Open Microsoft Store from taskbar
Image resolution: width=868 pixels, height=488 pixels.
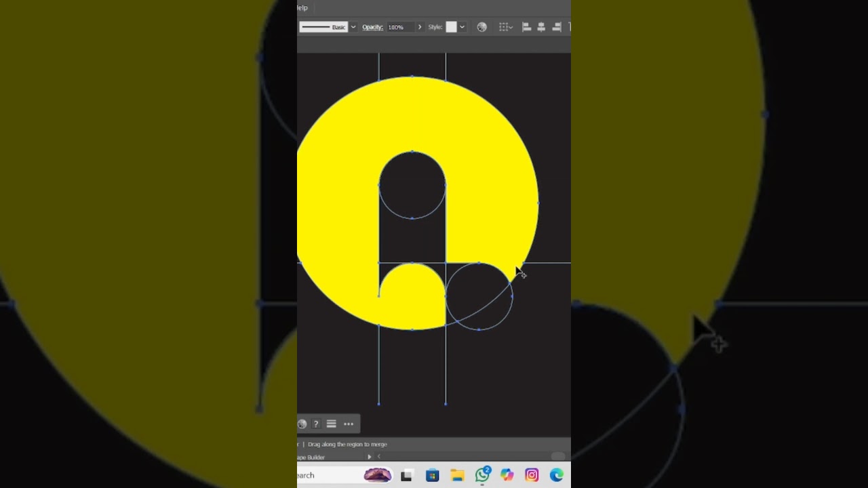[432, 476]
